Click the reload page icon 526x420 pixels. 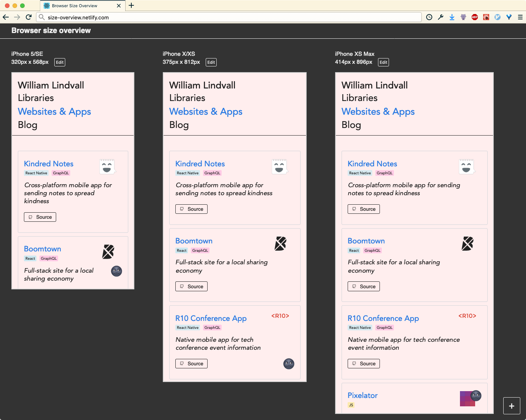(28, 17)
